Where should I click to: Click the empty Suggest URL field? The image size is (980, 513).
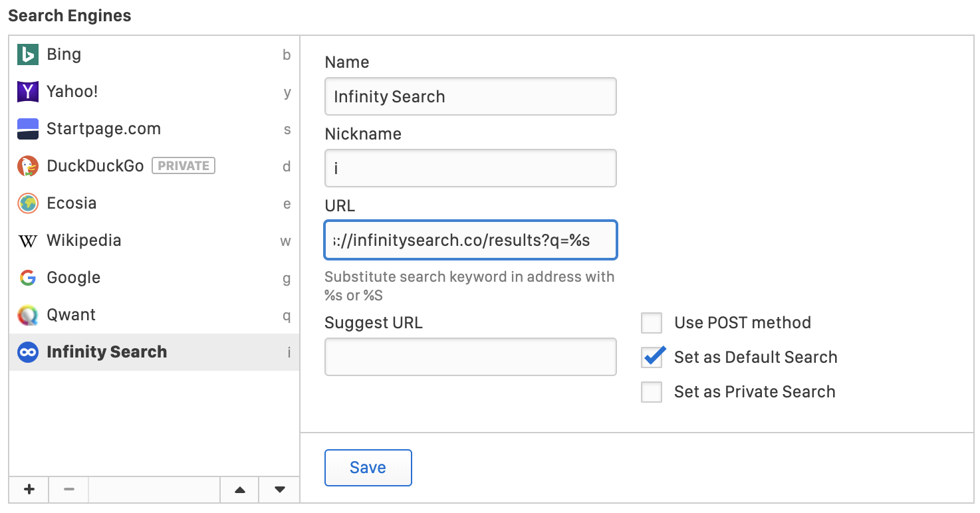click(470, 358)
